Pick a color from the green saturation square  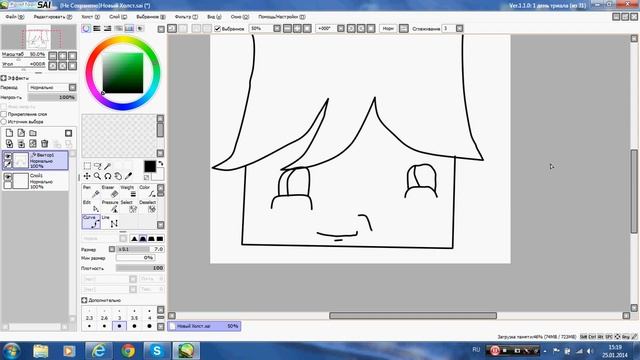[123, 73]
